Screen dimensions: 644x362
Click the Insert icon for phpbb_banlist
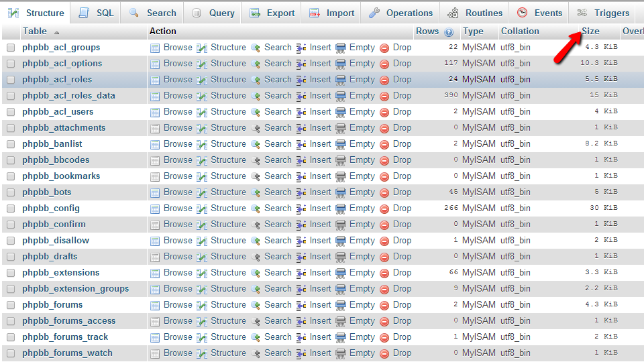[301, 144]
